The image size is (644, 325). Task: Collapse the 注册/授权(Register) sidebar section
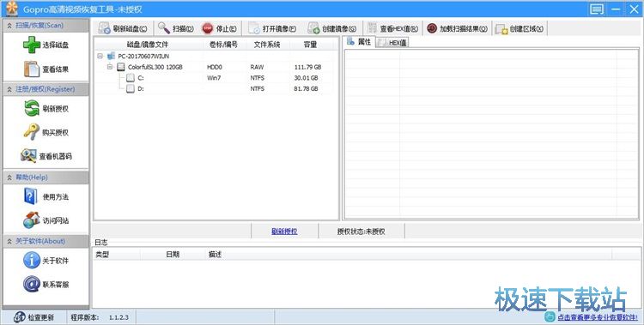point(9,89)
